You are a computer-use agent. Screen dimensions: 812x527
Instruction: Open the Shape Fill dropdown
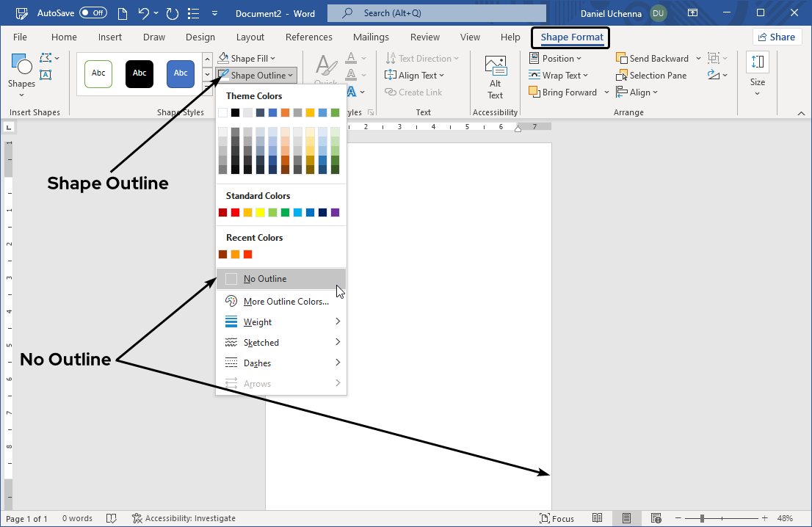(248, 59)
